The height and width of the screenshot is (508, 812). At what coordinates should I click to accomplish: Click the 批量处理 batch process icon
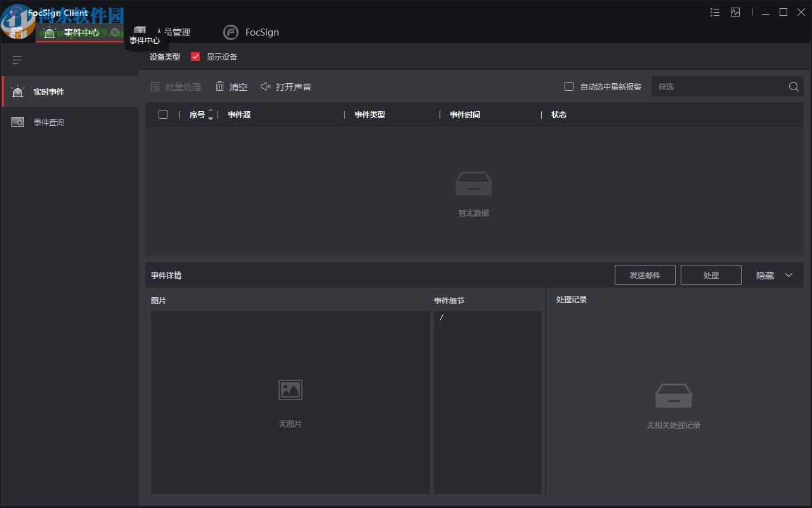point(155,86)
